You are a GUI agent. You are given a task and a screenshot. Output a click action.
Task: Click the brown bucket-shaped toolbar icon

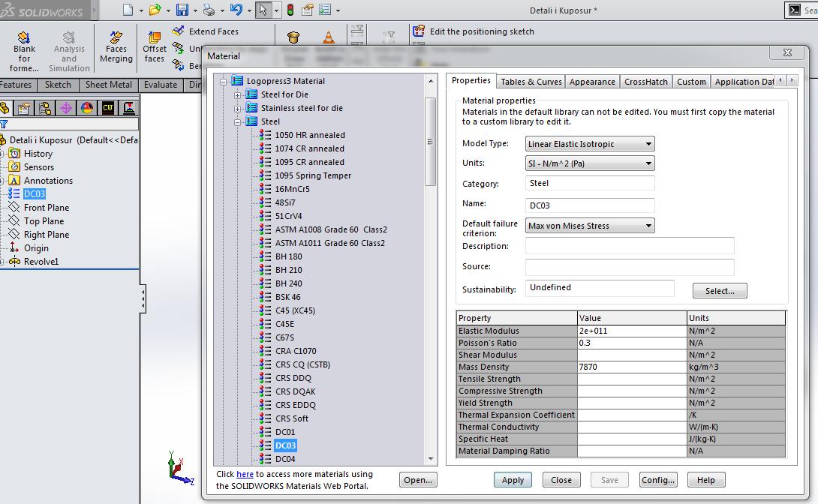pos(293,37)
